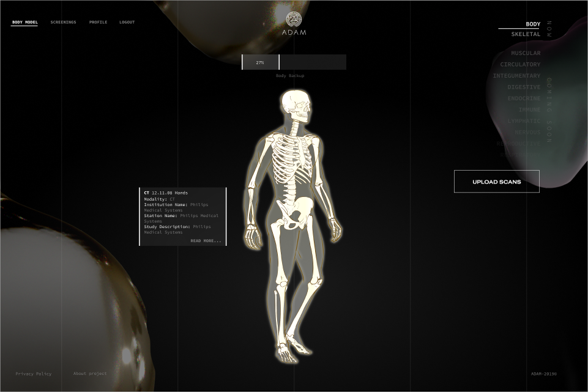Select the Muscular system option
Screen dimensions: 588x392
tap(526, 54)
